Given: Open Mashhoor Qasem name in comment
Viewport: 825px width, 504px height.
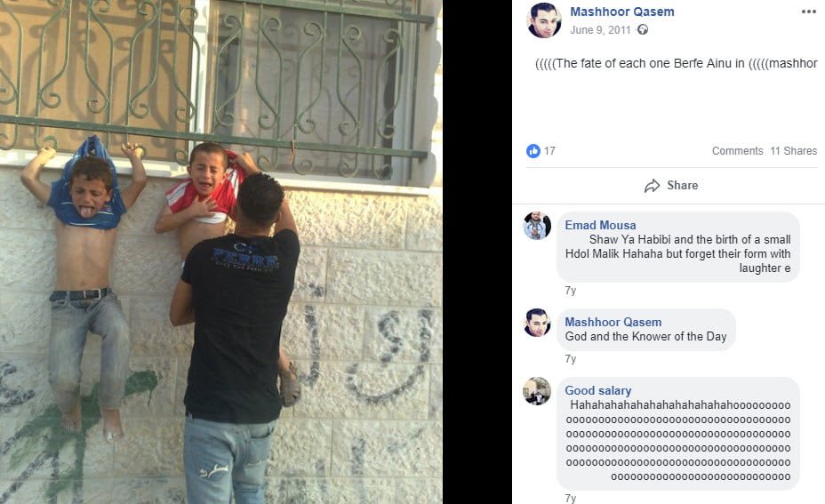Looking at the screenshot, I should (x=613, y=322).
